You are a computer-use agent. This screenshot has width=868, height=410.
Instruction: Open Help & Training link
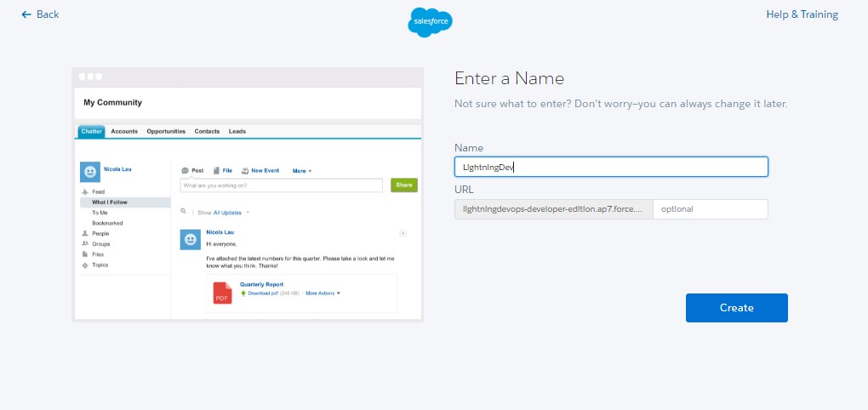pyautogui.click(x=802, y=14)
